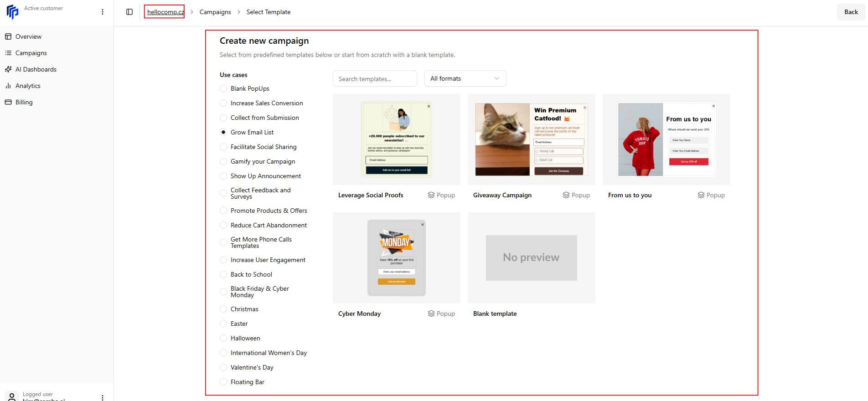Click the Back button
Image resolution: width=868 pixels, height=401 pixels.
coord(851,12)
